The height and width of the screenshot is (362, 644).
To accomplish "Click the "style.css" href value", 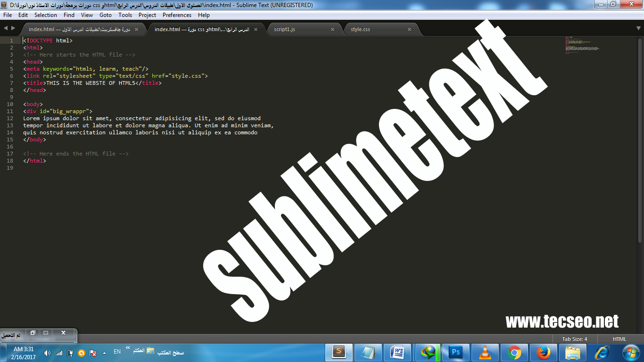I will click(x=186, y=76).
